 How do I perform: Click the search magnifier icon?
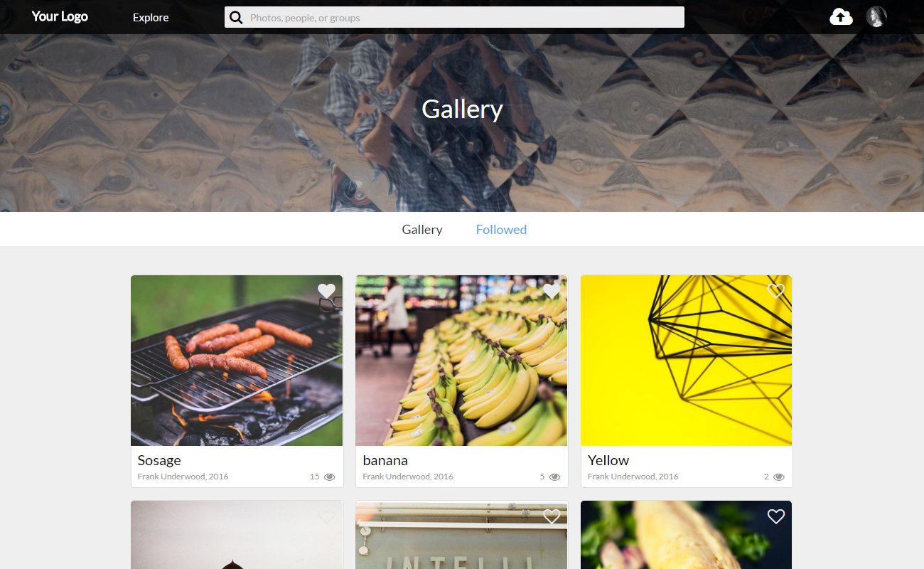point(236,17)
